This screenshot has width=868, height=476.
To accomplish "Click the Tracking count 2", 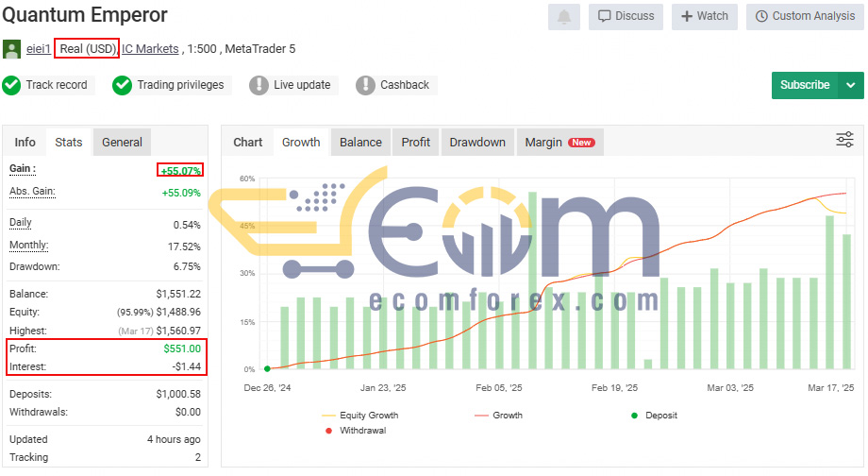I will pos(197,458).
